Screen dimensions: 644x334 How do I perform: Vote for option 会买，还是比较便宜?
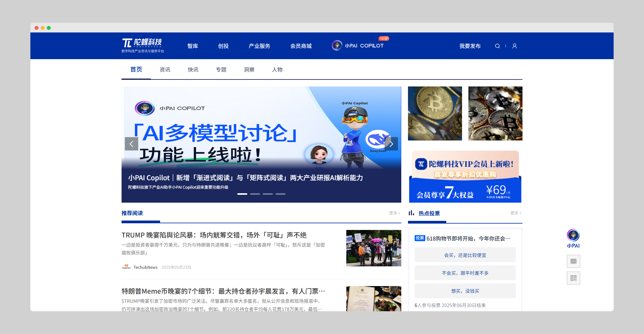point(465,255)
